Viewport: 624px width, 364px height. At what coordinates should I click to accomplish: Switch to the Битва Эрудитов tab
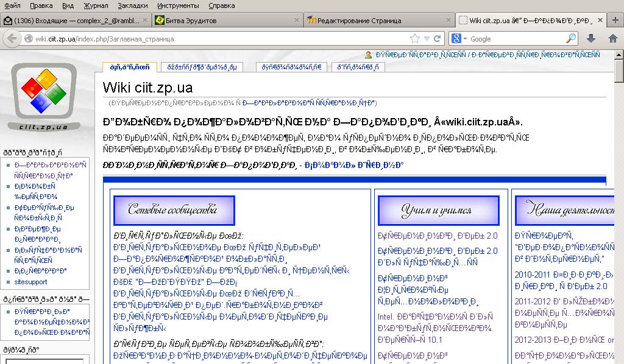[228, 20]
